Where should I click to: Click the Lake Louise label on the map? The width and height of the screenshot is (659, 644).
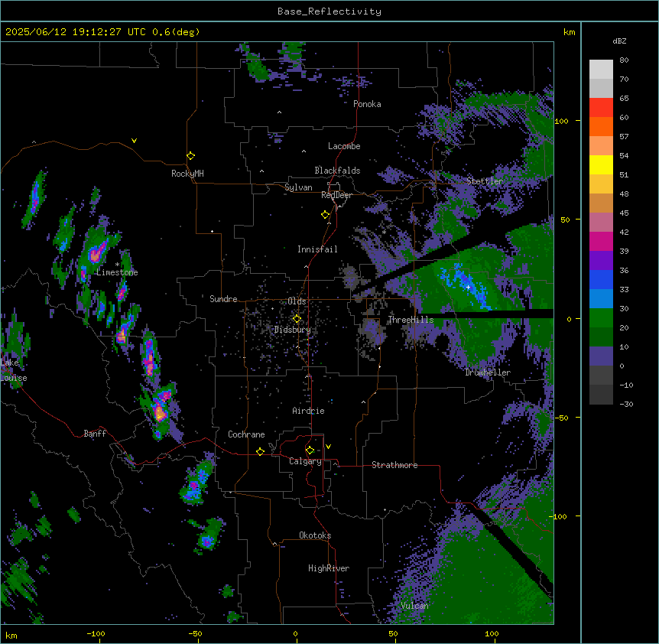point(14,370)
